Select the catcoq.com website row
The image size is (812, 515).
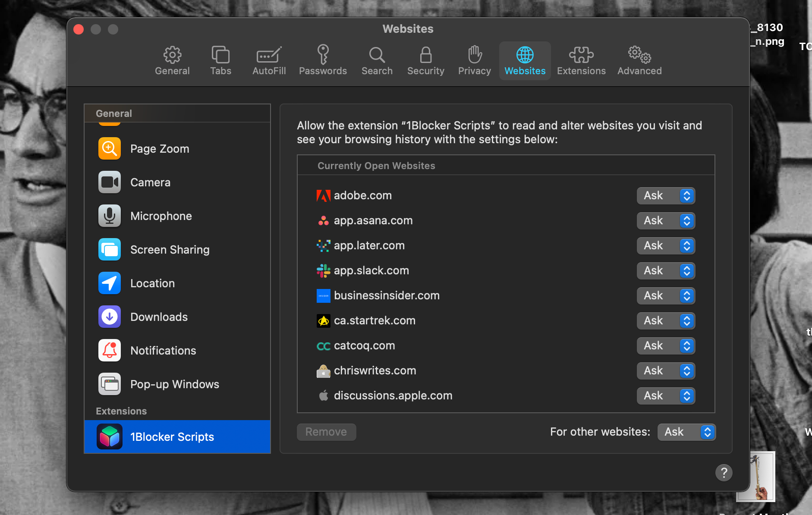pos(506,346)
